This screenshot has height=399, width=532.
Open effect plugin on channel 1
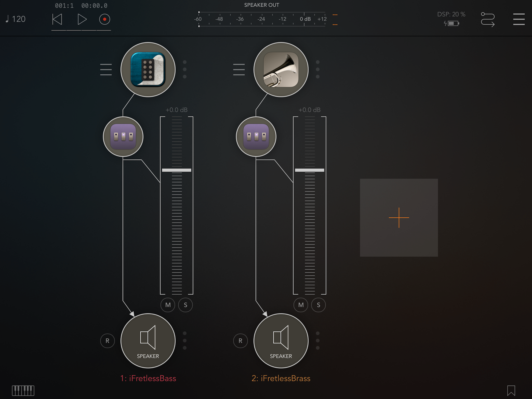[123, 137]
